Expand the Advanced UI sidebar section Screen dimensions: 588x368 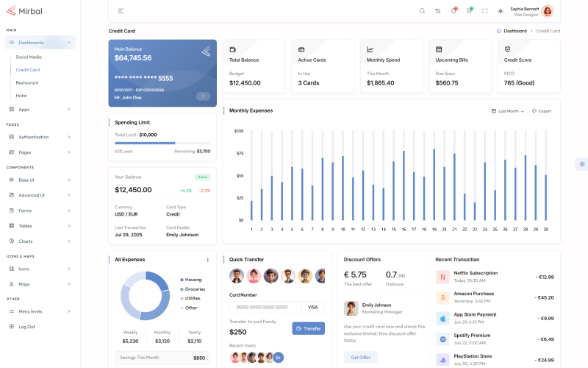(40, 195)
